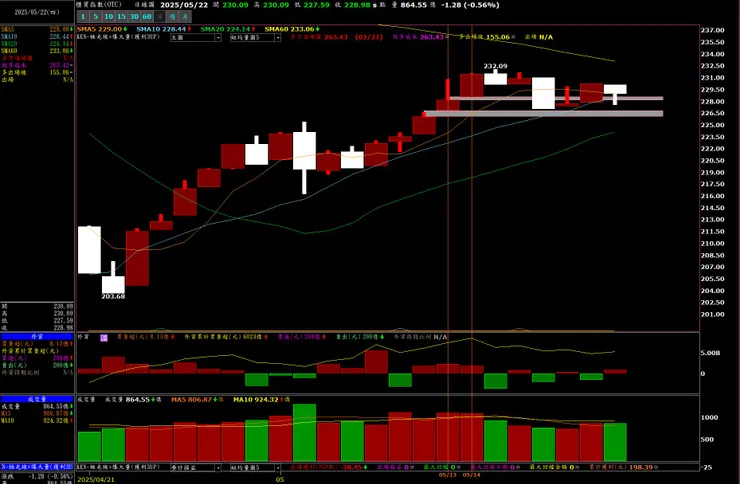Click the white candlestick labeled 232.09
The width and height of the screenshot is (740, 484).
click(496, 79)
